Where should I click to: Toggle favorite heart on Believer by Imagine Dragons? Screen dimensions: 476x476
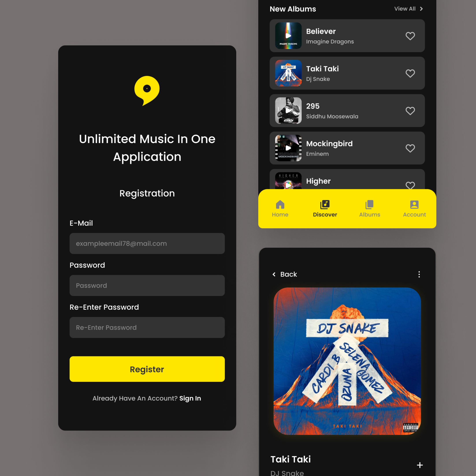tap(410, 36)
